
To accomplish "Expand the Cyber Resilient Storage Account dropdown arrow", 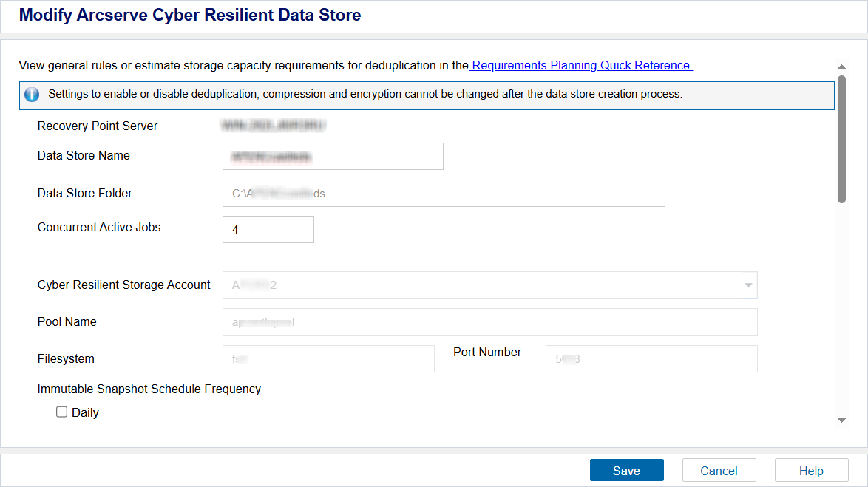I will pyautogui.click(x=749, y=285).
